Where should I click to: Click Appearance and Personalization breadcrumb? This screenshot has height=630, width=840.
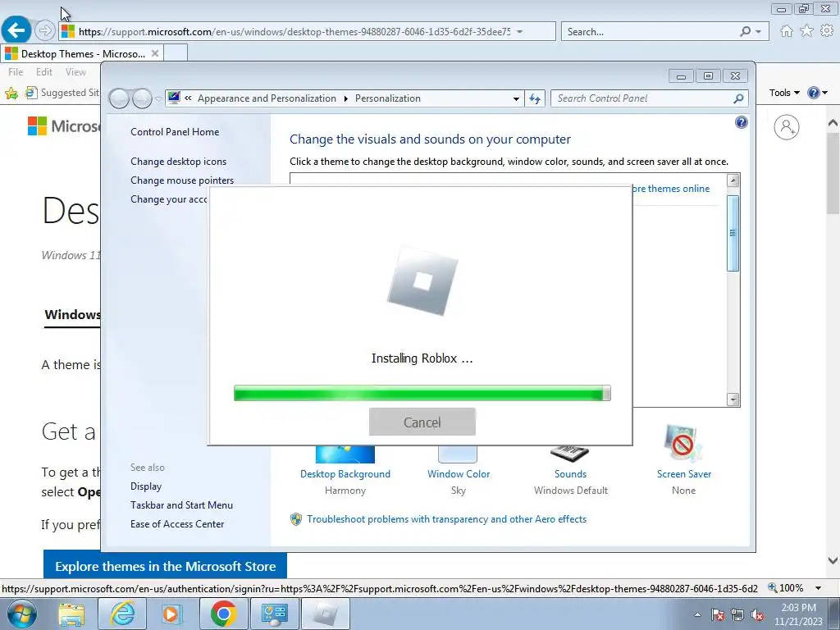pos(267,98)
